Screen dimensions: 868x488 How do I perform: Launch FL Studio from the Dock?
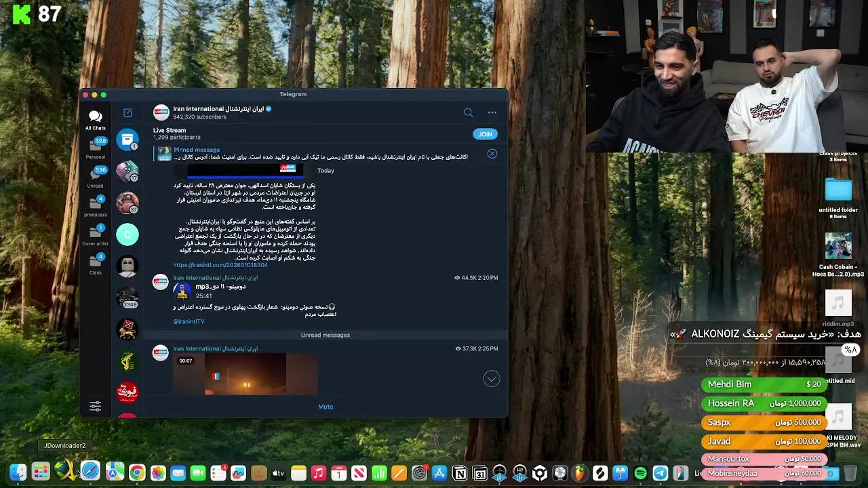pos(580,472)
